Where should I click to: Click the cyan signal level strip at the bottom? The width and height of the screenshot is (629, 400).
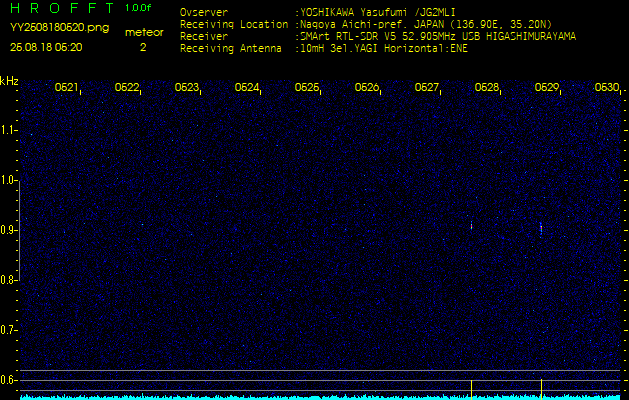(320, 397)
